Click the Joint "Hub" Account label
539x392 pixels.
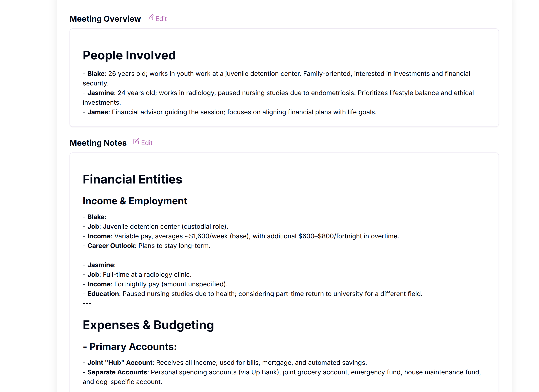click(120, 363)
